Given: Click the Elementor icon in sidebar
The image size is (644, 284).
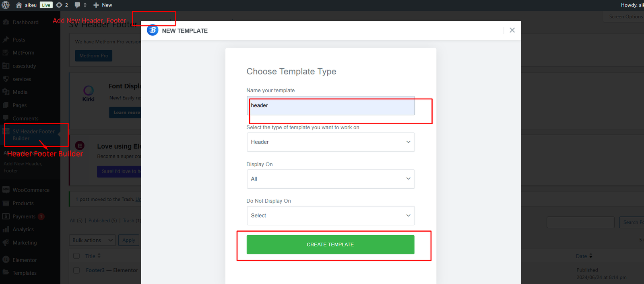Looking at the screenshot, I should (x=6, y=260).
